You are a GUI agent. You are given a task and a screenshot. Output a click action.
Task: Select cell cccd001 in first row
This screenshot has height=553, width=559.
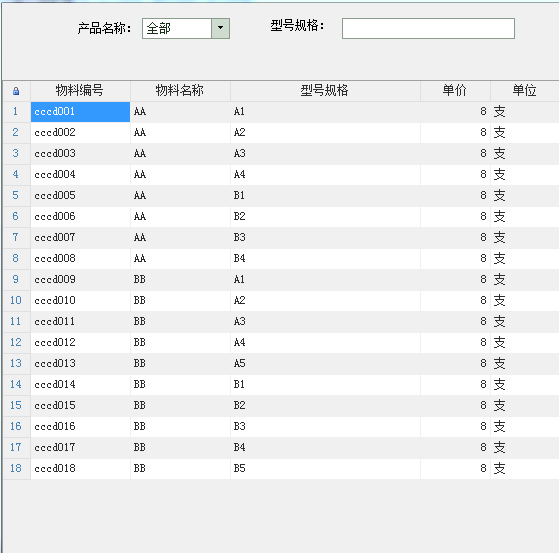[80, 112]
